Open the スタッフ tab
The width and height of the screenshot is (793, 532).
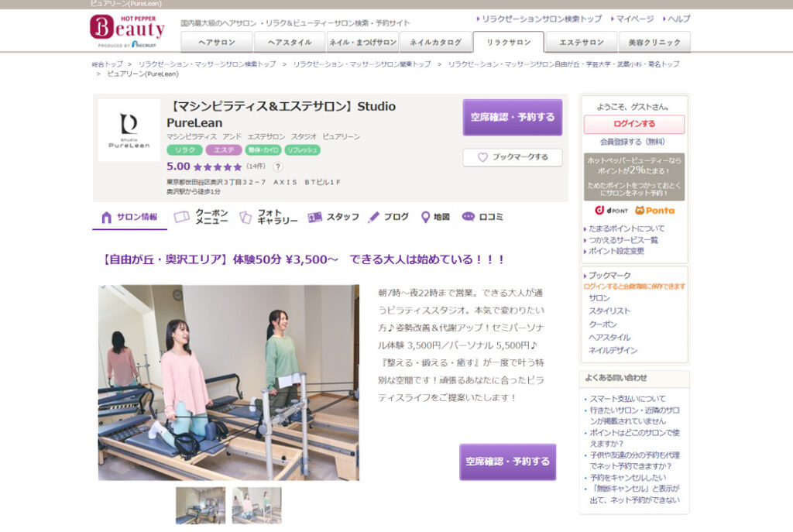point(334,217)
